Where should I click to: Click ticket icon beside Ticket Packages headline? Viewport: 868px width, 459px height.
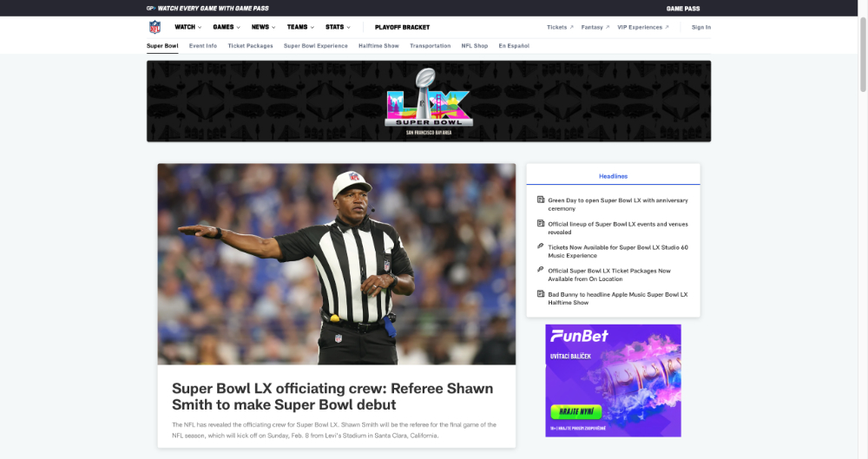[540, 270]
